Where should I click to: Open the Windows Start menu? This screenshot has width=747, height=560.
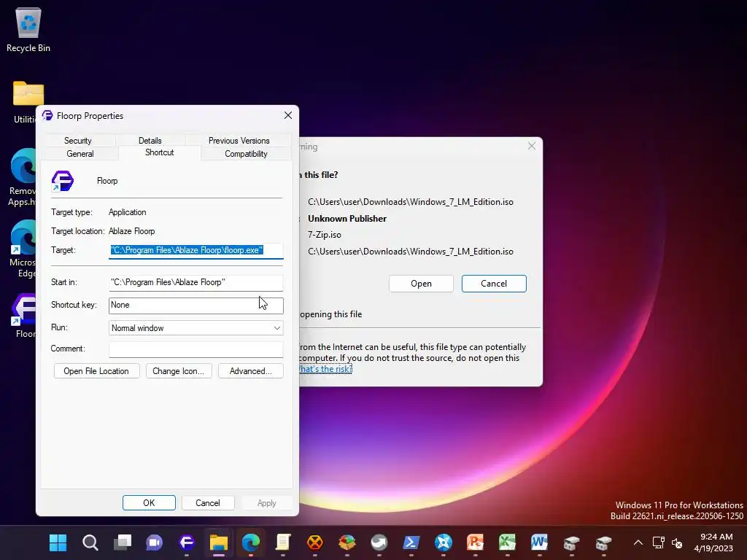[58, 542]
